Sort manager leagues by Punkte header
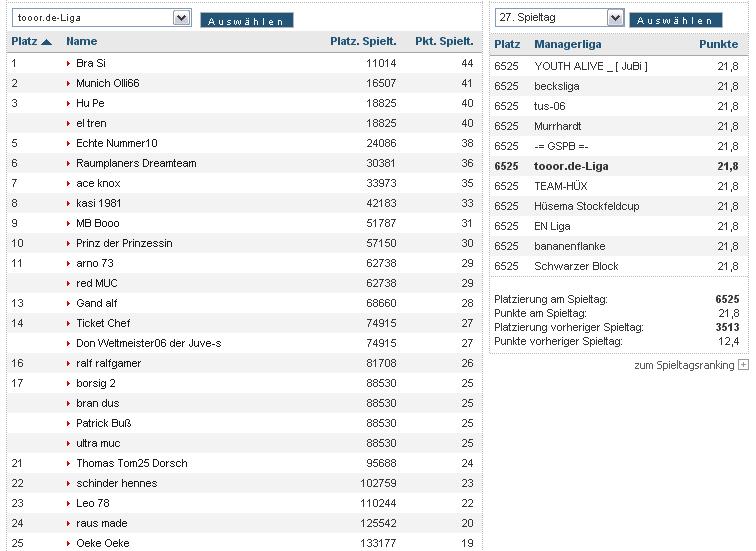 click(718, 45)
